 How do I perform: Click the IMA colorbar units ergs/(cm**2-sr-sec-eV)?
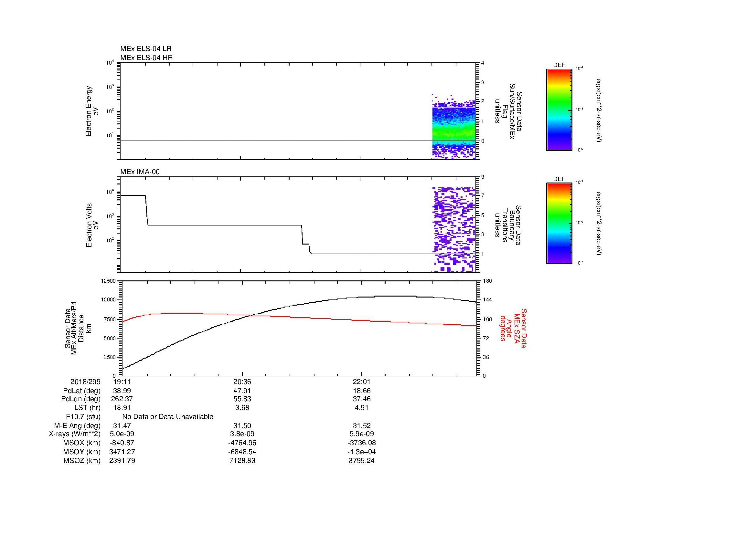coord(599,224)
